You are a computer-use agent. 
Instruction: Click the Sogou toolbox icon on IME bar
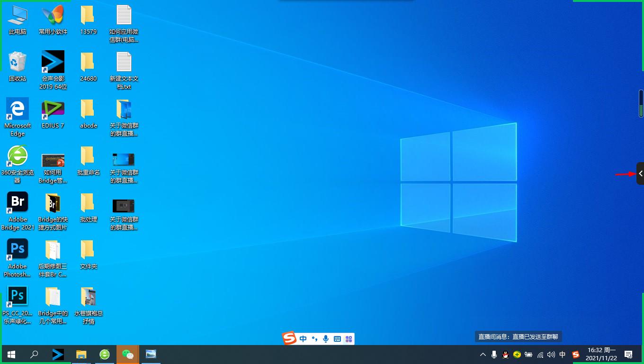pos(349,339)
